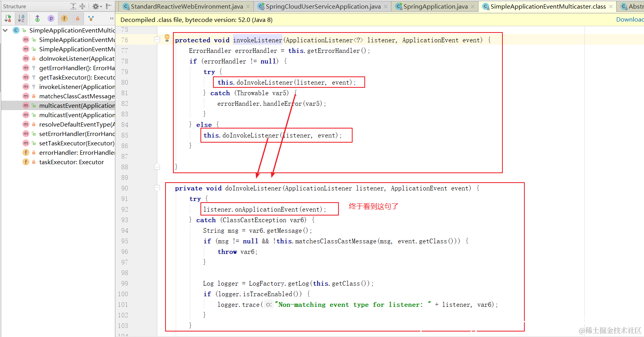644x337 pixels.
Task: Select taskExecutor: Executor field
Action: pos(71,162)
